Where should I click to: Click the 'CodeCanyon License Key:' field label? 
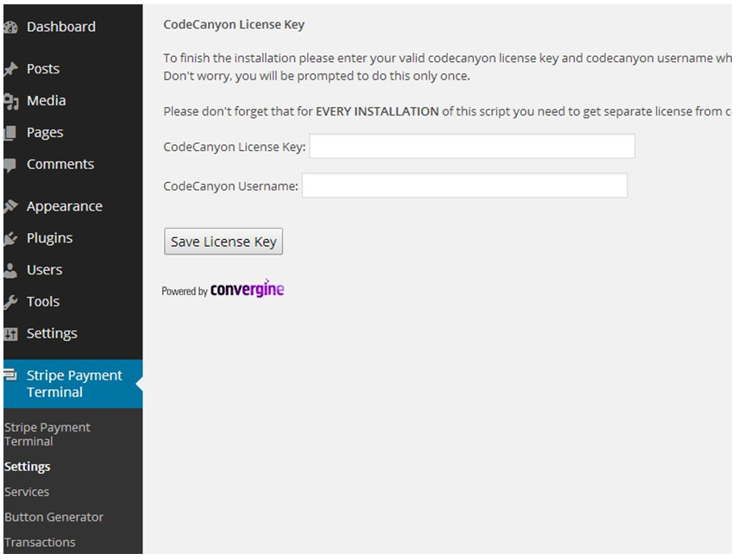(235, 147)
